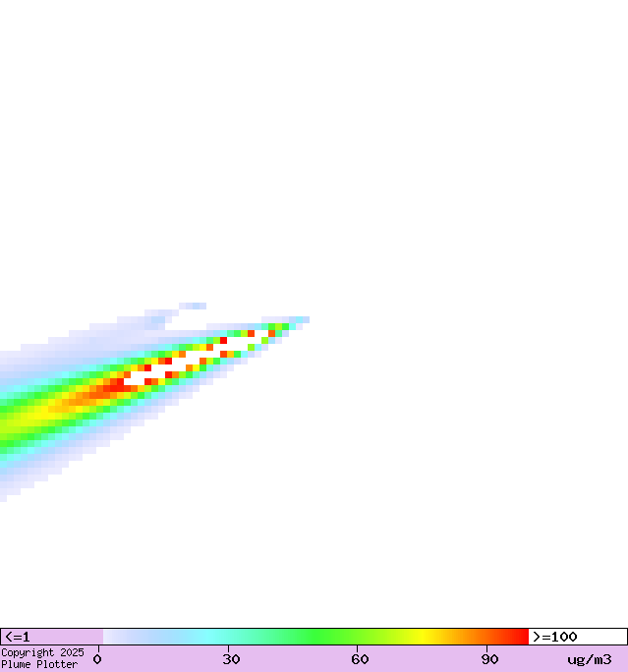This screenshot has height=672, width=628.
Task: Select the 30 tick label on the scale
Action: point(232,659)
